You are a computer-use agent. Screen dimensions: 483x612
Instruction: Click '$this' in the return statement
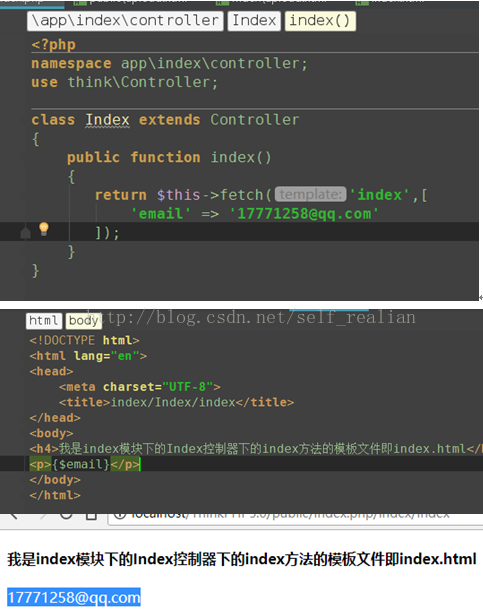[178, 195]
